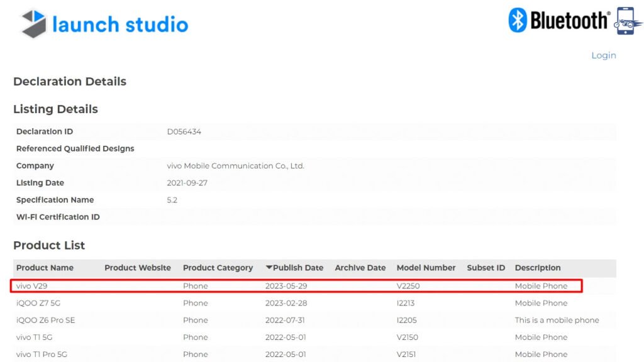Sort table by Subset ID column

486,268
